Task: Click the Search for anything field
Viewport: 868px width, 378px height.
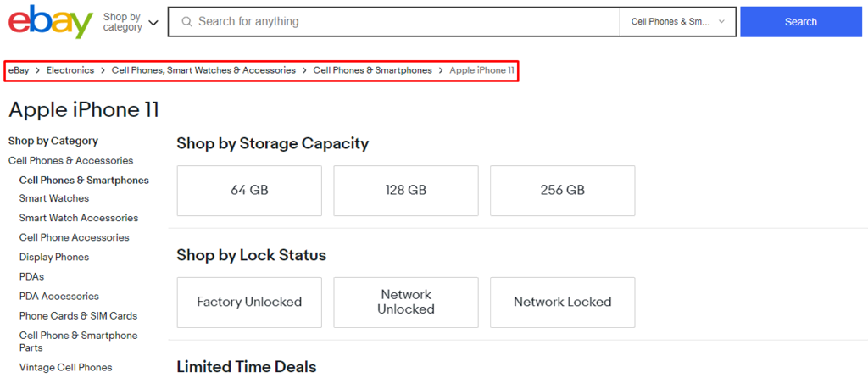Action: [393, 21]
